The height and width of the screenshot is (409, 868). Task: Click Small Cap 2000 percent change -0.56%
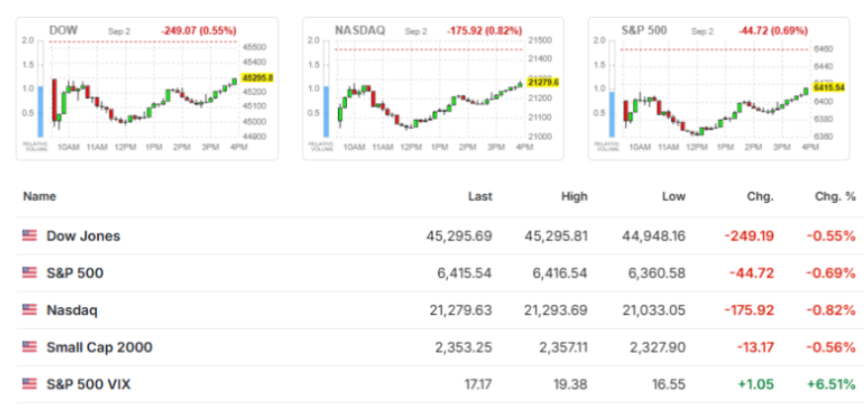point(831,348)
